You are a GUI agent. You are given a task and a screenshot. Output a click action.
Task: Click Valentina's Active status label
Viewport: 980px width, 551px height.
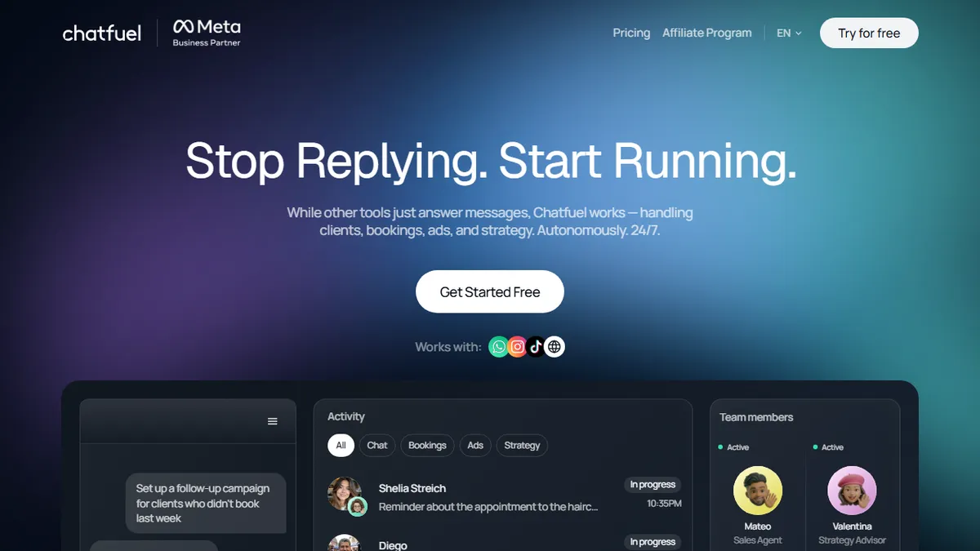(x=832, y=447)
